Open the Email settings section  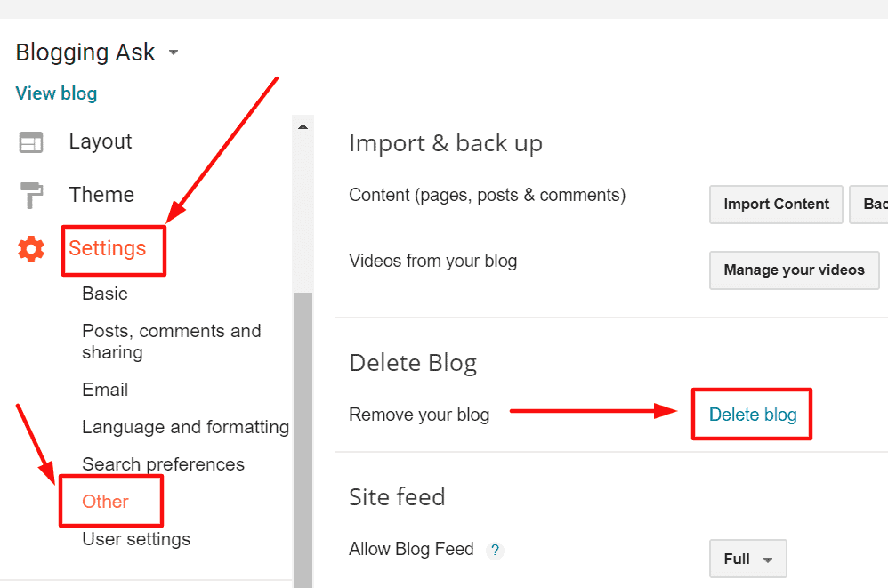(105, 390)
